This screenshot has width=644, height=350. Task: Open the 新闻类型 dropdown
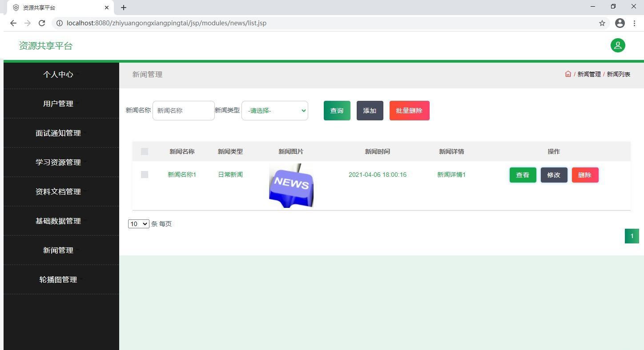click(275, 111)
